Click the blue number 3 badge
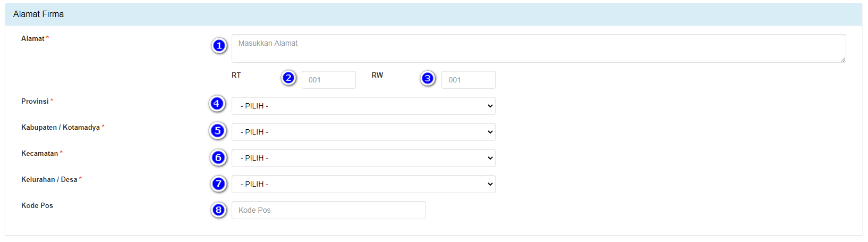This screenshot has width=868, height=242. pos(428,78)
